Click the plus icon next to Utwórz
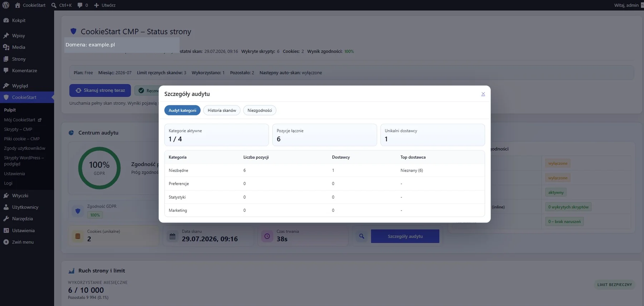Screen dimensions: 644x306 pyautogui.click(x=96, y=5)
